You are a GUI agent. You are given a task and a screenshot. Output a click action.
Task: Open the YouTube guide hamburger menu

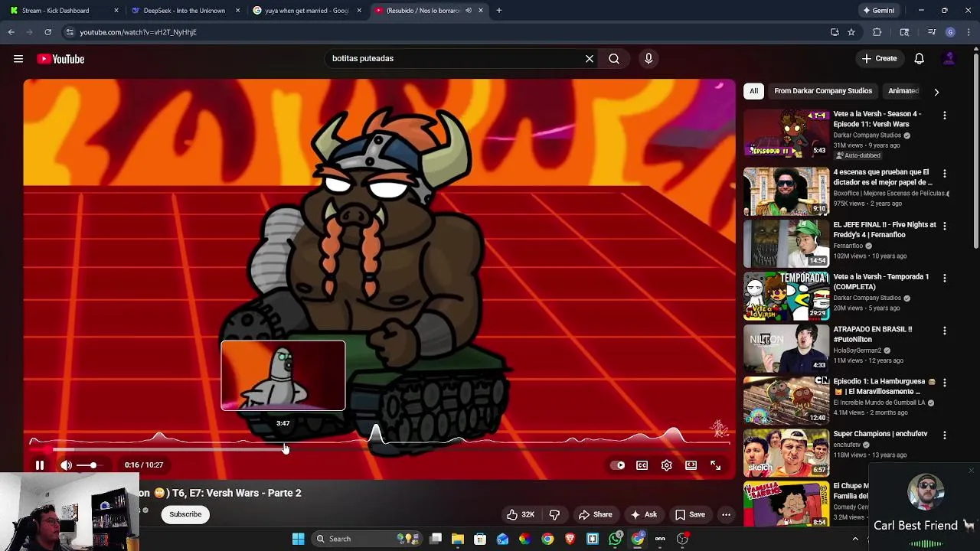coord(18,59)
